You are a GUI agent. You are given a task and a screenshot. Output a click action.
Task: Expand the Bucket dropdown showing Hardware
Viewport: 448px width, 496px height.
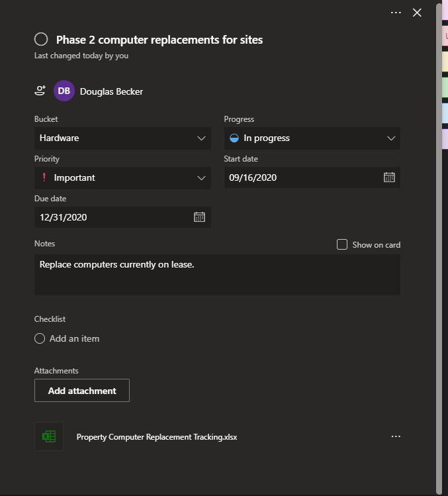122,138
